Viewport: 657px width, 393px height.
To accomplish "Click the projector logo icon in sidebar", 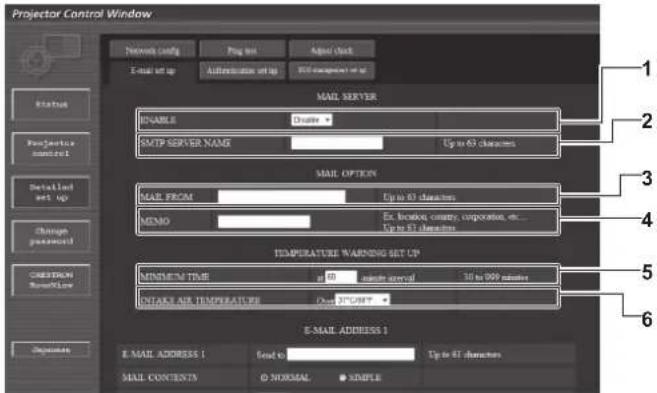I will click(x=51, y=57).
